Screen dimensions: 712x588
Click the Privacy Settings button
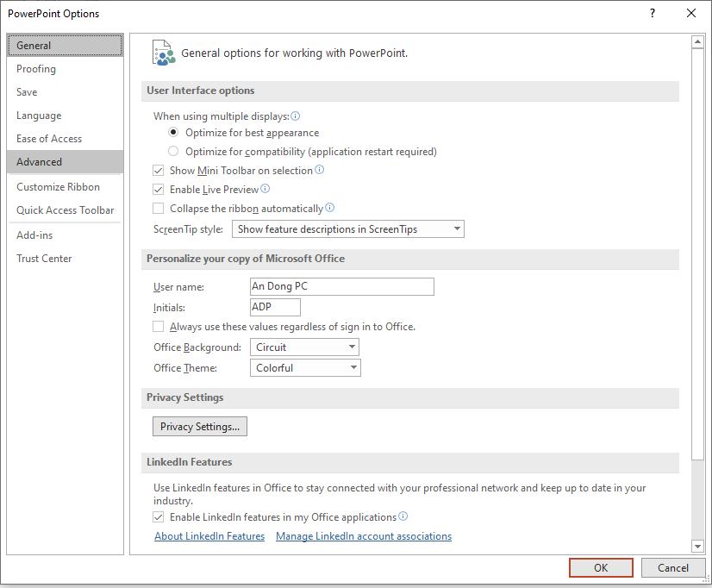[200, 427]
